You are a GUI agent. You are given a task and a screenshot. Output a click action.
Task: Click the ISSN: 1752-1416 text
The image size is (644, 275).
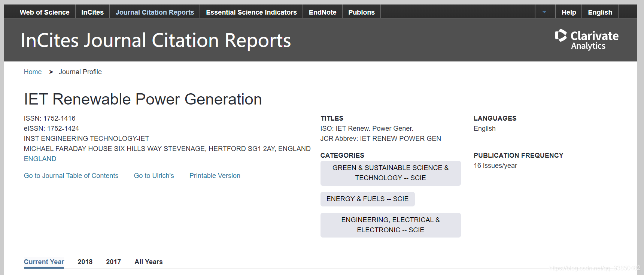50,118
